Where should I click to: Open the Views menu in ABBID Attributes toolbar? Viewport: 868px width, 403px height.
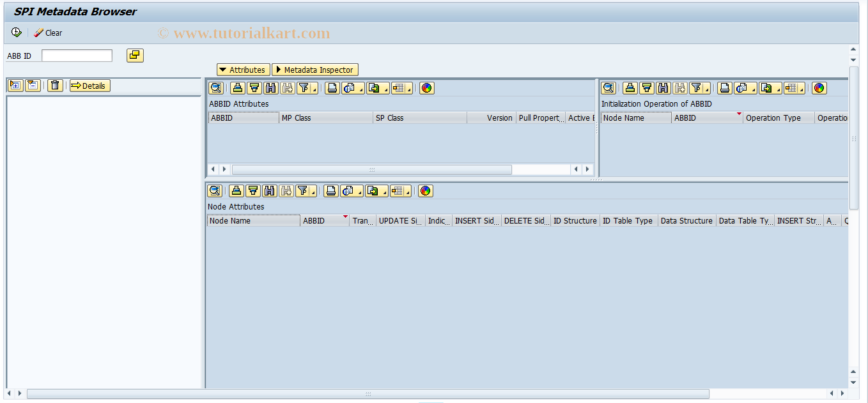click(352, 88)
